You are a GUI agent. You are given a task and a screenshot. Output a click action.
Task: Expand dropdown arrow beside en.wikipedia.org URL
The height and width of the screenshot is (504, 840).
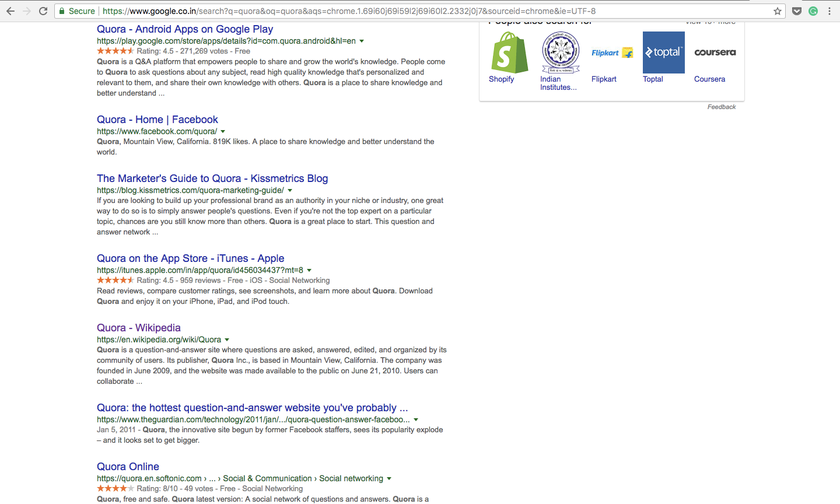click(x=227, y=340)
